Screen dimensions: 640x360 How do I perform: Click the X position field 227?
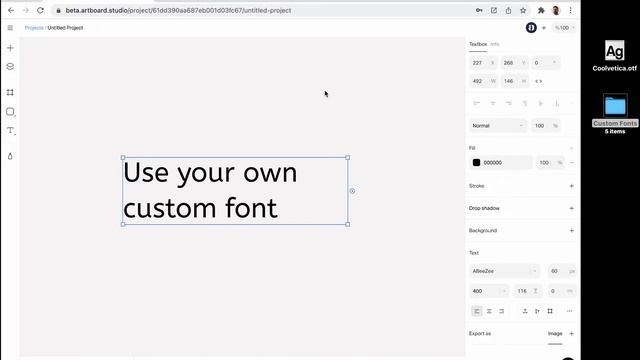(x=483, y=63)
